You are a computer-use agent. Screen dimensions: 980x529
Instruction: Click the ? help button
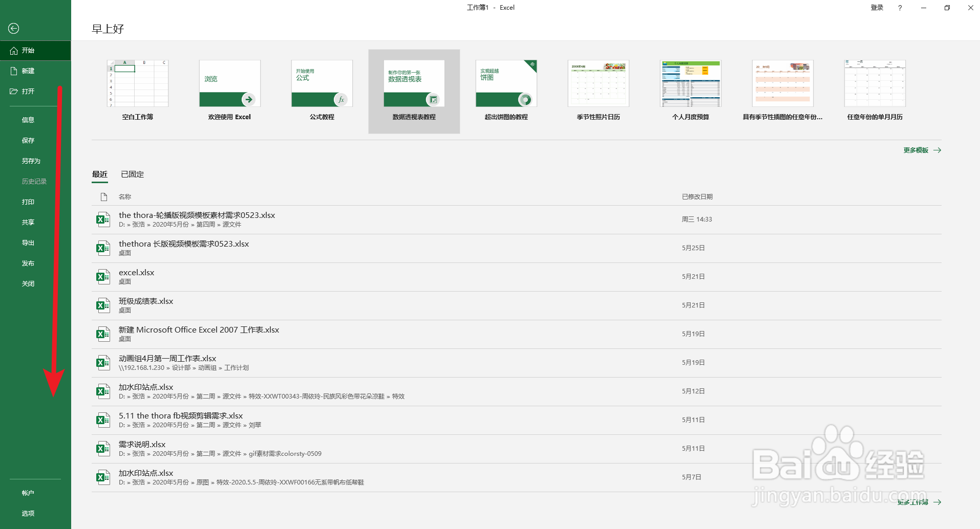900,8
